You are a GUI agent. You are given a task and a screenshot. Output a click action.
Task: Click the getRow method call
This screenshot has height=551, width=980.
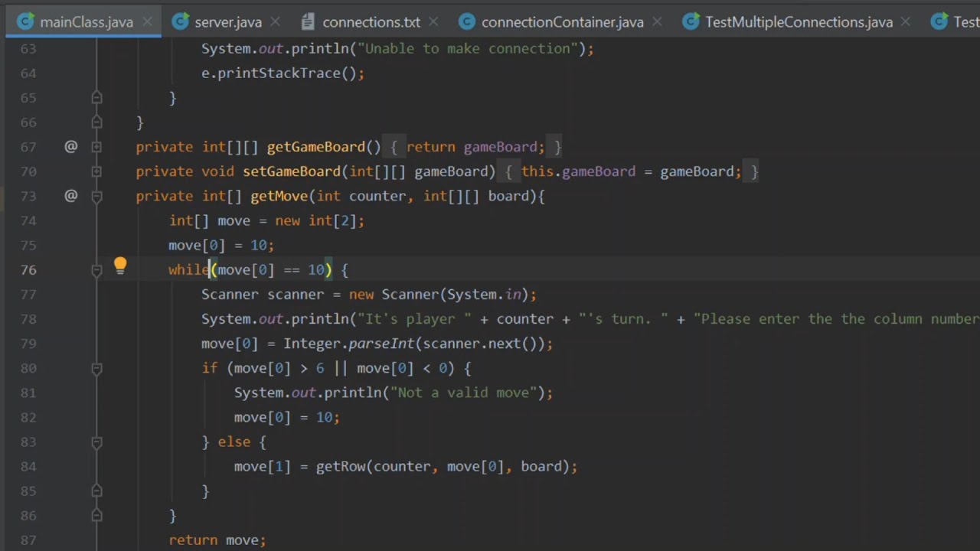(x=341, y=466)
